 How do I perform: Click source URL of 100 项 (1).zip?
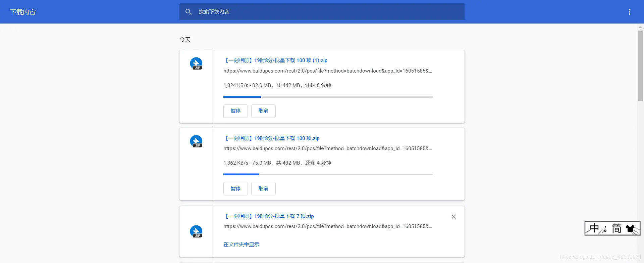click(x=328, y=71)
